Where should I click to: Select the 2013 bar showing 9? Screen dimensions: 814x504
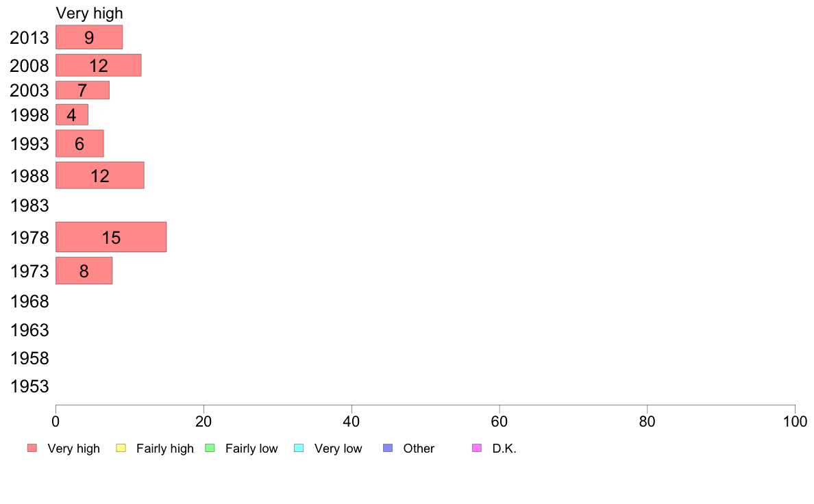coord(89,38)
